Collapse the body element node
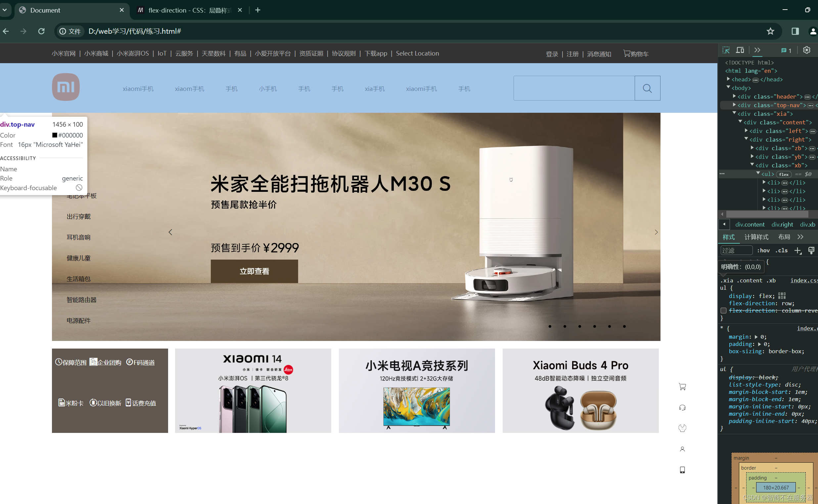This screenshot has height=504, width=818. tap(728, 87)
